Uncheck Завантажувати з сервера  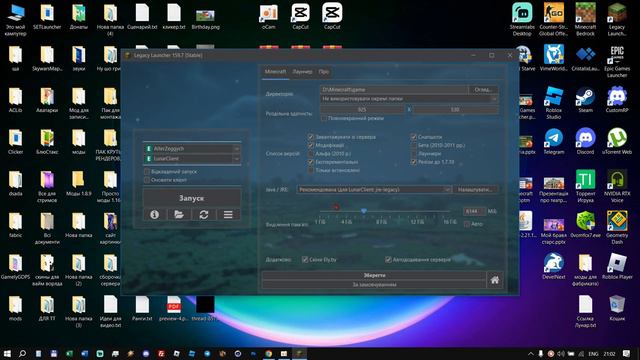(x=311, y=137)
